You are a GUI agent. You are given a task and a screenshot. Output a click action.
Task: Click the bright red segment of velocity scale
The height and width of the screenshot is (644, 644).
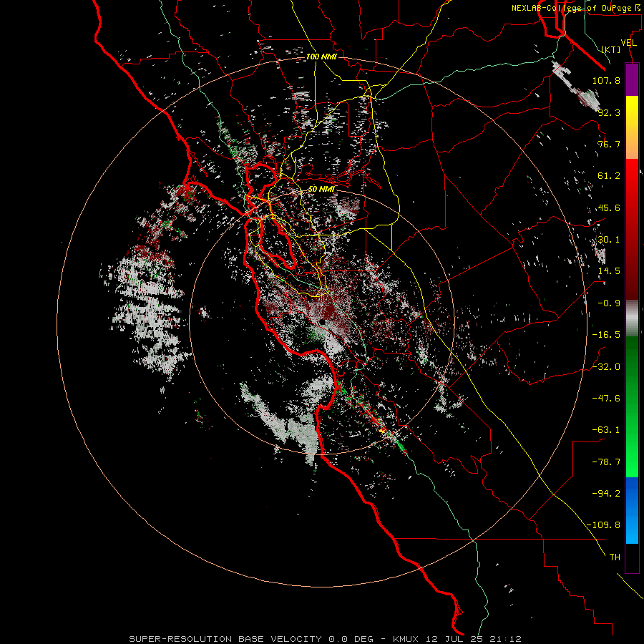632,229
